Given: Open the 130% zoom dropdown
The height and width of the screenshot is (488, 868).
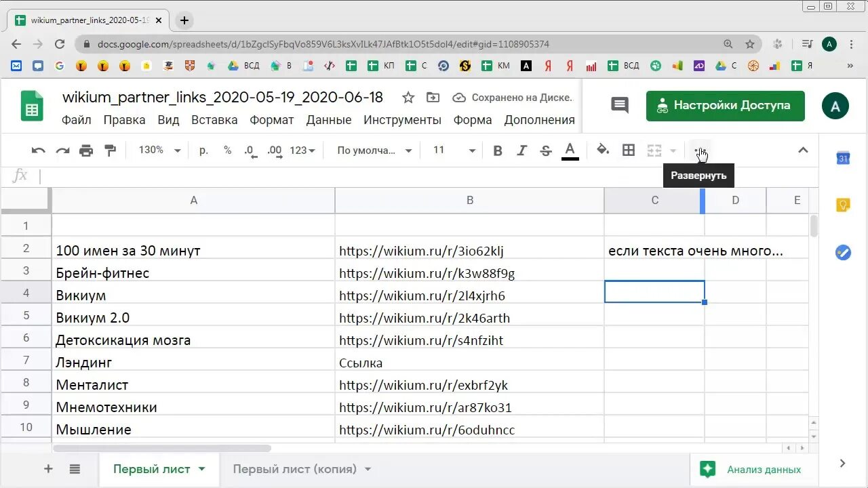Looking at the screenshot, I should [160, 150].
